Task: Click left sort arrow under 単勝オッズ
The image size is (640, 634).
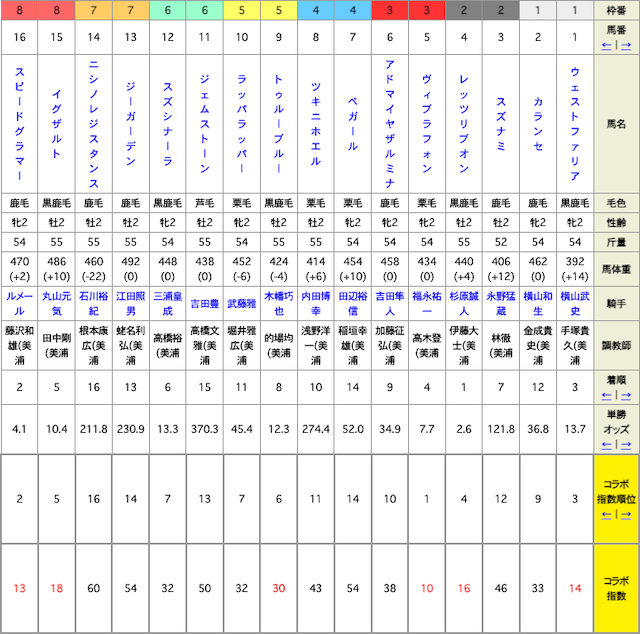Action: 607,443
